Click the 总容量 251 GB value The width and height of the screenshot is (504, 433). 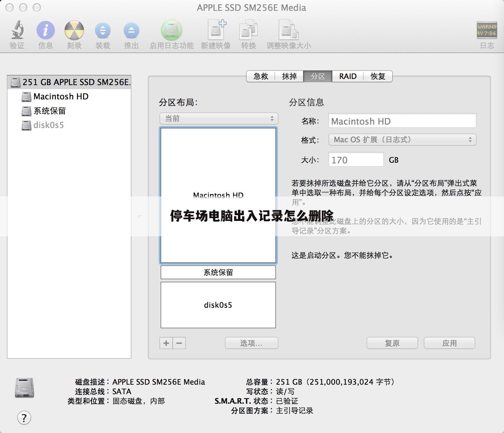point(335,382)
